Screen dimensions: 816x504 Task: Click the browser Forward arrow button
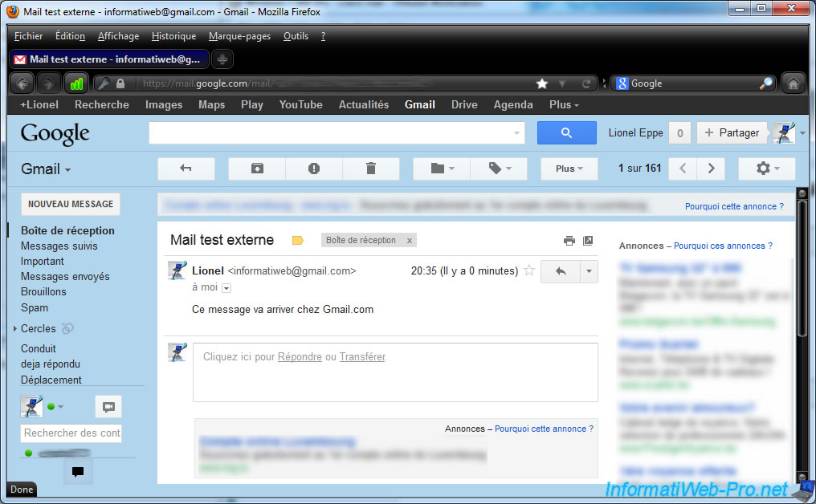[x=48, y=83]
